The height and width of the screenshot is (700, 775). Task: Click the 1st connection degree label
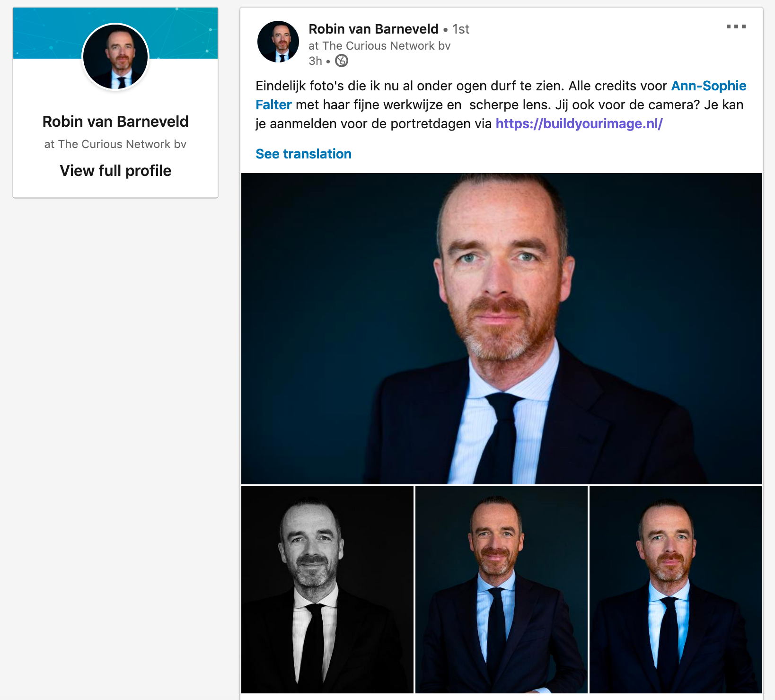(461, 29)
